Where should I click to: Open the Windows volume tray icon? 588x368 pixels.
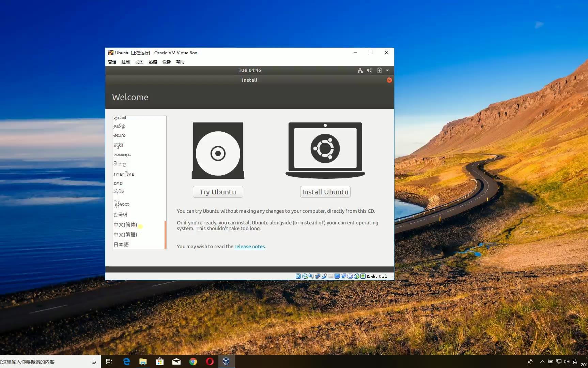coord(567,362)
